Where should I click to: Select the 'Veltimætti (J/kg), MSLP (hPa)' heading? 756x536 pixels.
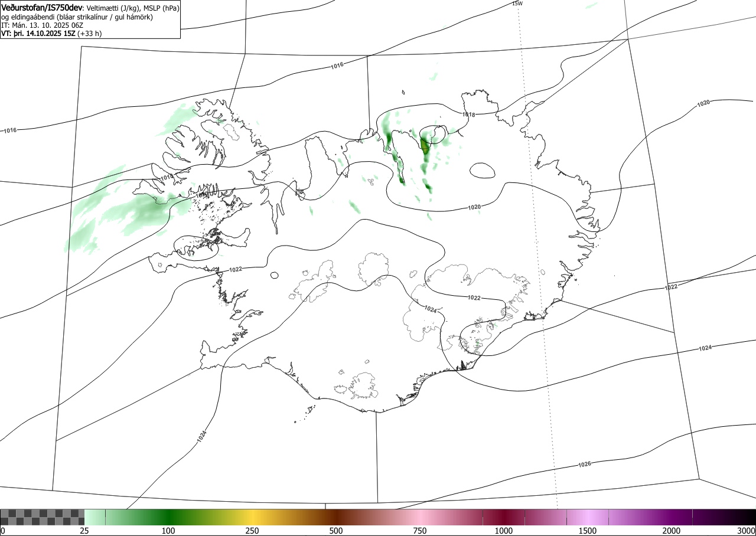[x=133, y=8]
